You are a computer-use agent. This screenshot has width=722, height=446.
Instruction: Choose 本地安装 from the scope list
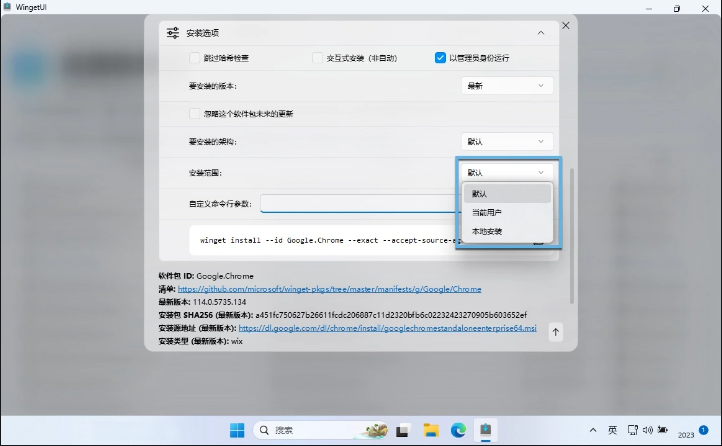(487, 231)
